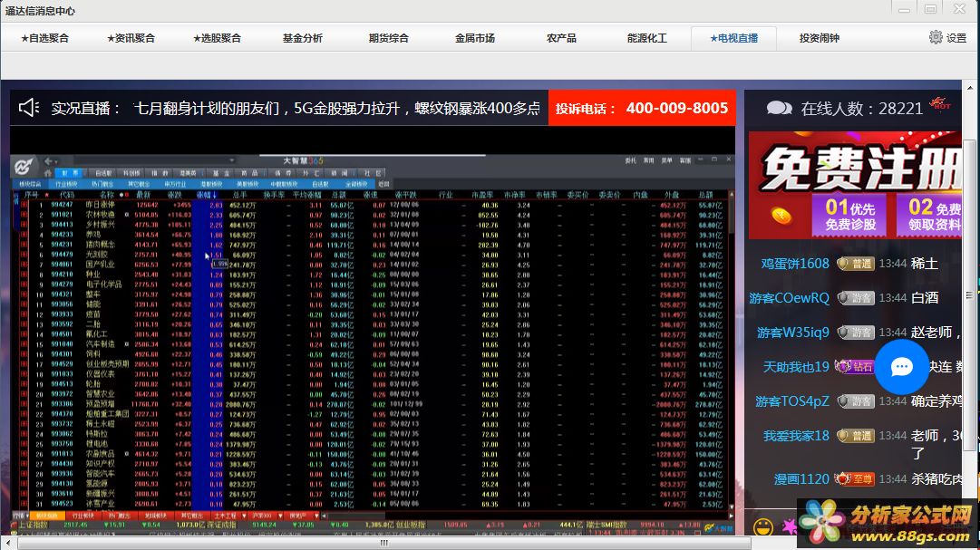The image size is (980, 550).
Task: Click the 至尊 badge next to 漫画1120
Action: tap(856, 479)
